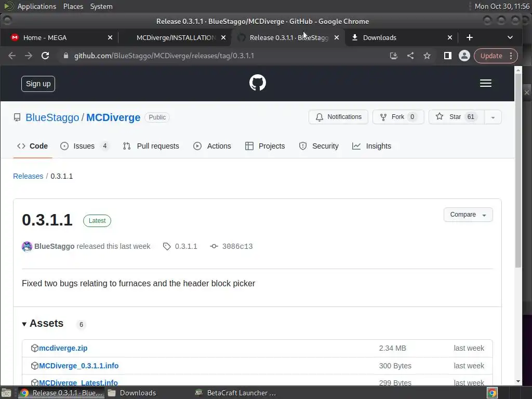Open the BlueStaggo author name link
The image size is (532, 399).
tap(54, 246)
